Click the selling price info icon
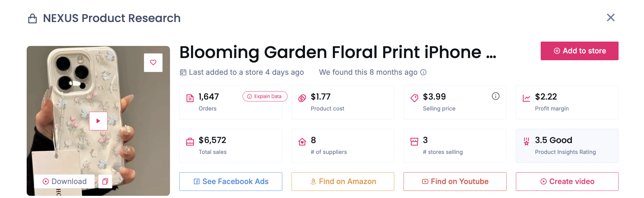644x198 pixels. [x=495, y=96]
